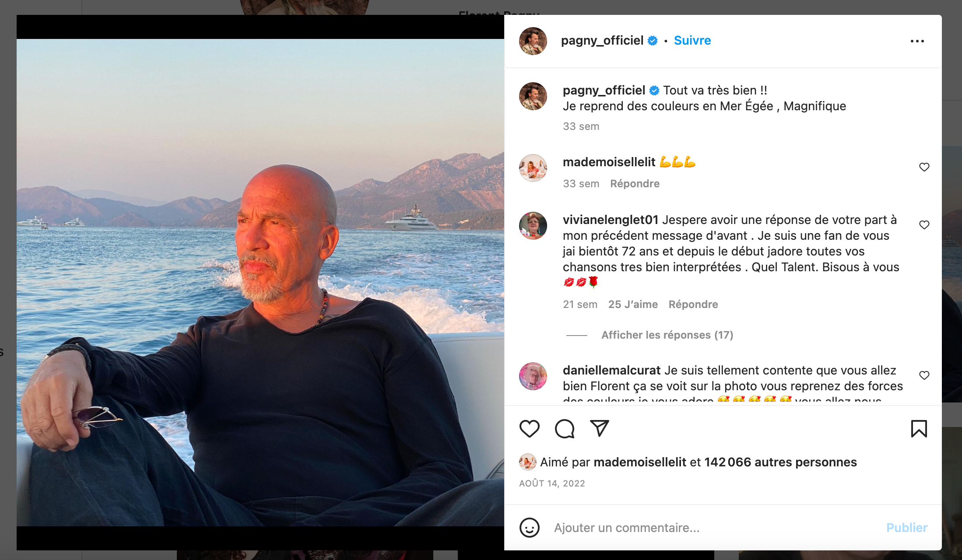962x560 pixels.
Task: Open pagny_officiel profile from header username
Action: coord(602,41)
